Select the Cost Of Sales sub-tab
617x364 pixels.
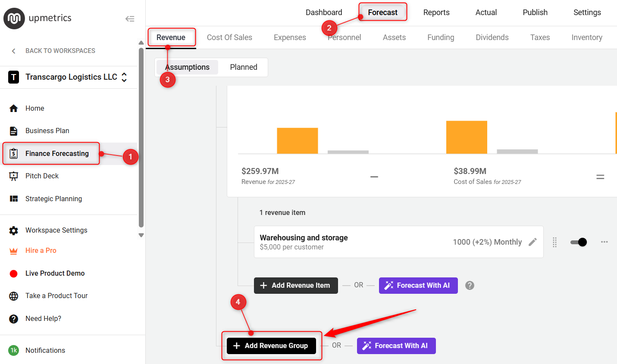click(229, 37)
